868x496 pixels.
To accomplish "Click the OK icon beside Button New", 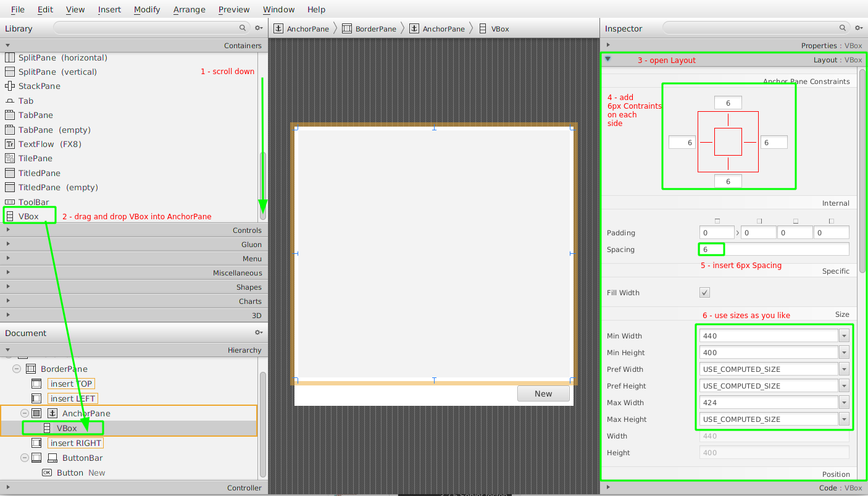I will pos(47,473).
